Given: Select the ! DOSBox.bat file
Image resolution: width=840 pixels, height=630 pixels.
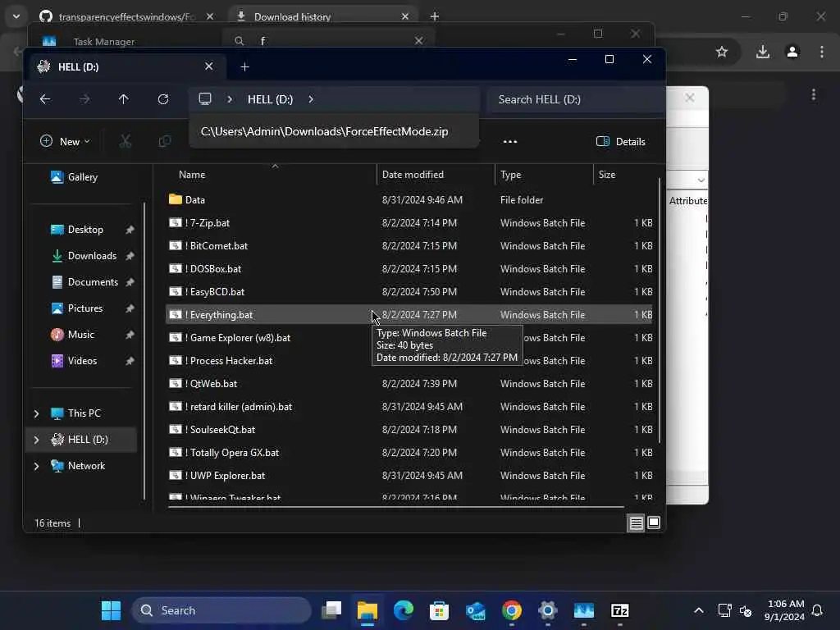Looking at the screenshot, I should [409, 269].
